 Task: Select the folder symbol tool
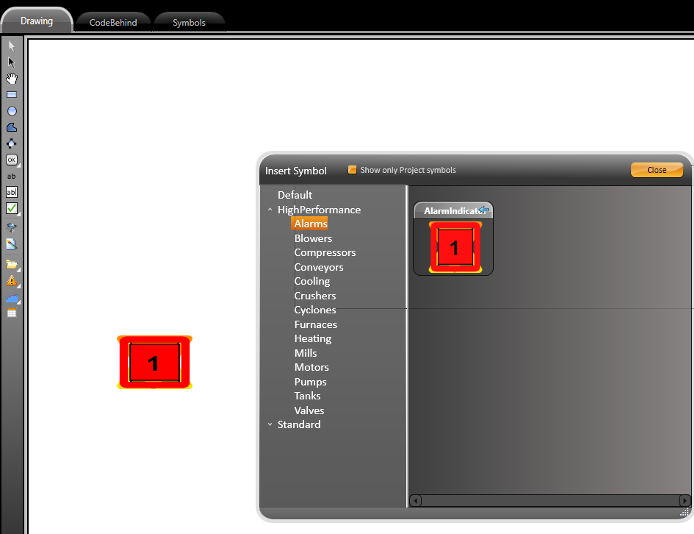click(x=12, y=265)
